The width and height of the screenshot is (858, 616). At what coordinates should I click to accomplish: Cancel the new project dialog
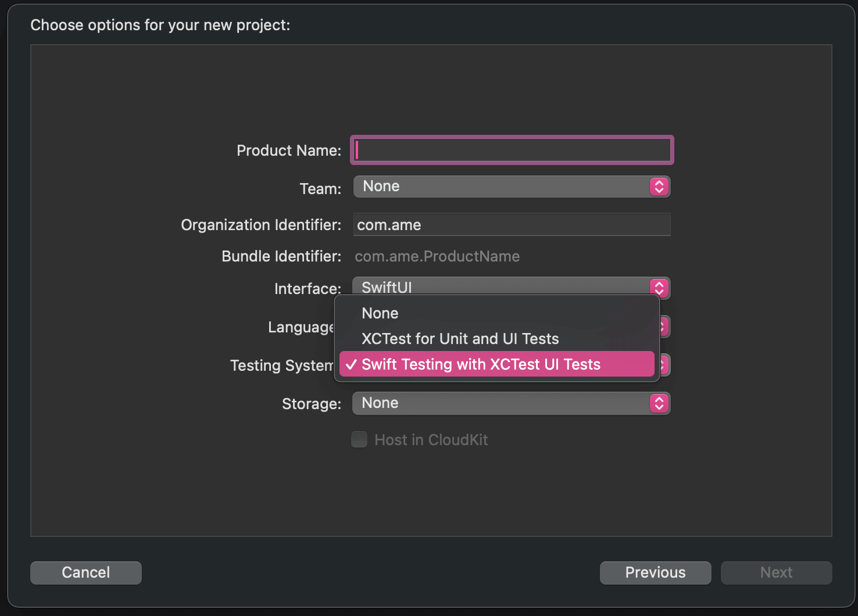tap(86, 572)
